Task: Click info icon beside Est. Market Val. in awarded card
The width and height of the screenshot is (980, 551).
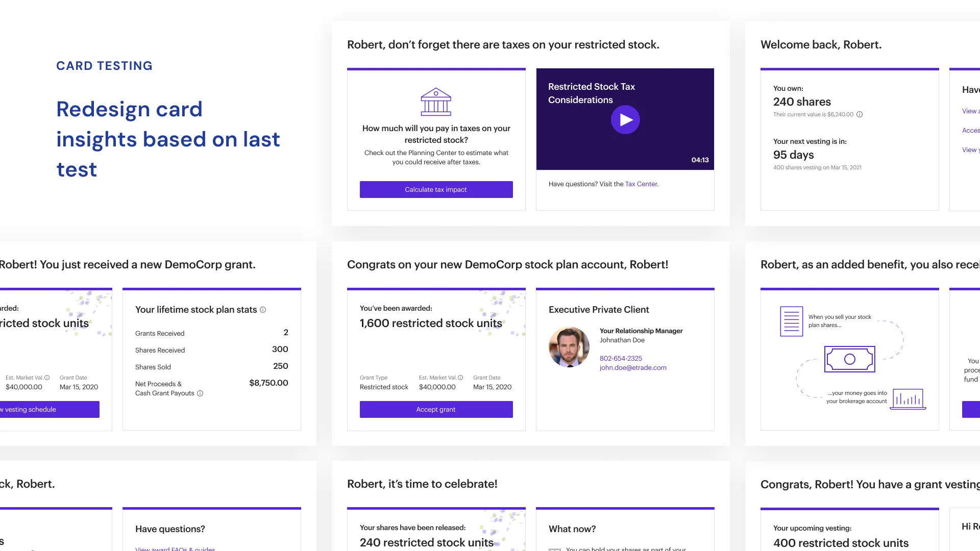Action: coord(460,378)
